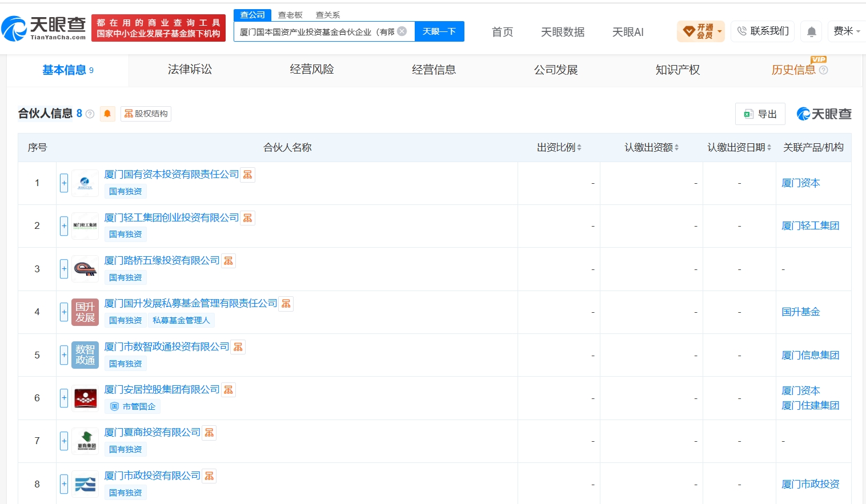Open the 厦门轻工集团 related institution link

coord(810,226)
